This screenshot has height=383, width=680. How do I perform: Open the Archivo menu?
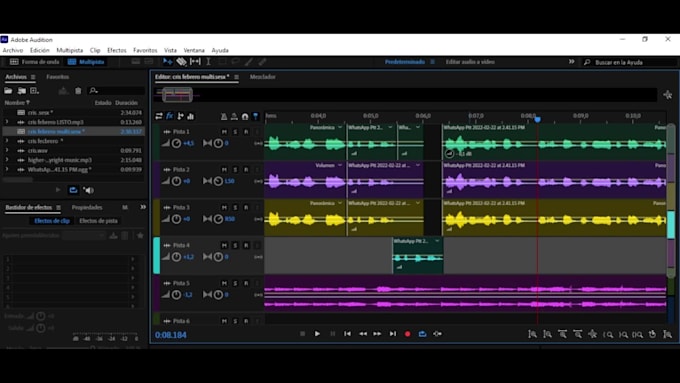(x=13, y=50)
